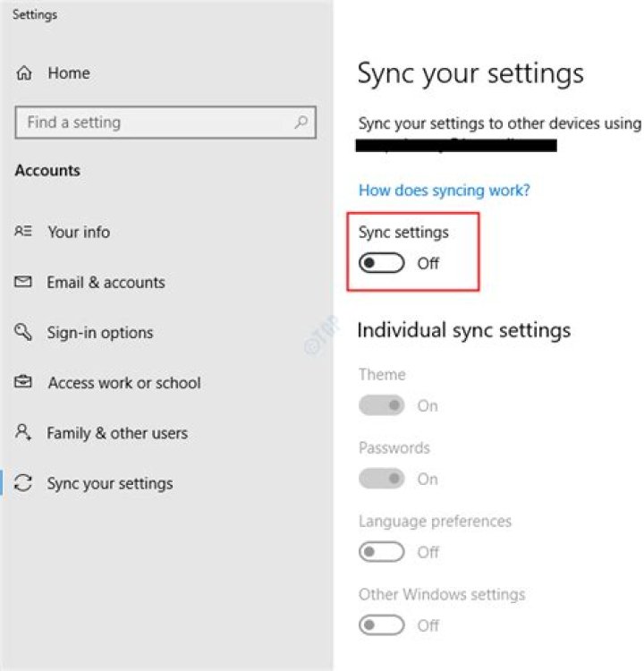The width and height of the screenshot is (644, 671).
Task: Toggle the Language preferences switch
Action: pos(381,552)
